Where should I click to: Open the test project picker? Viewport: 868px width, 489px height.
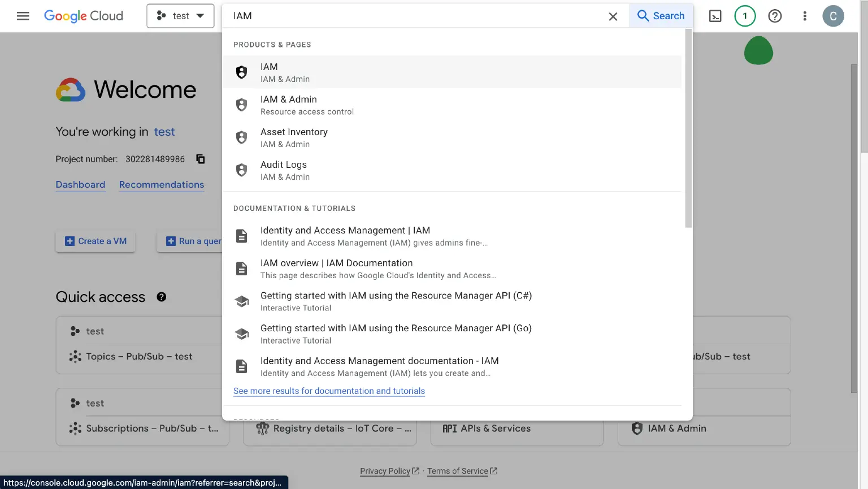180,16
